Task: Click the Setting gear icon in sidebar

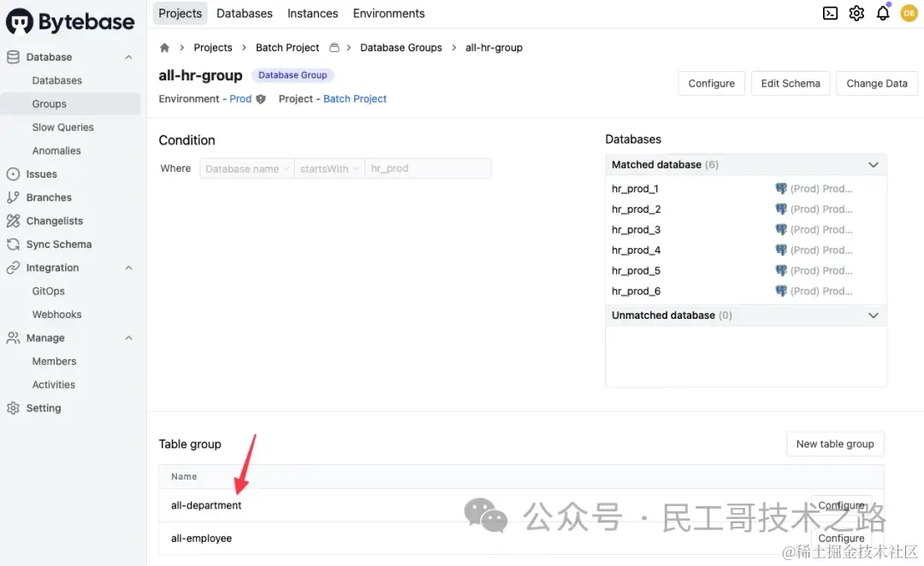Action: tap(13, 408)
